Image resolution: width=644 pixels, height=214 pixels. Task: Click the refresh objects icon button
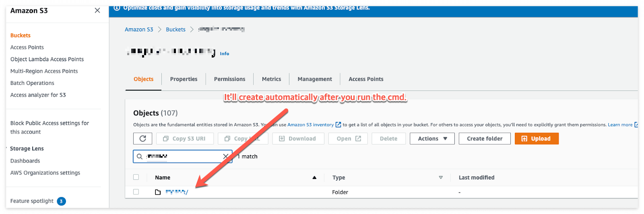tap(142, 138)
